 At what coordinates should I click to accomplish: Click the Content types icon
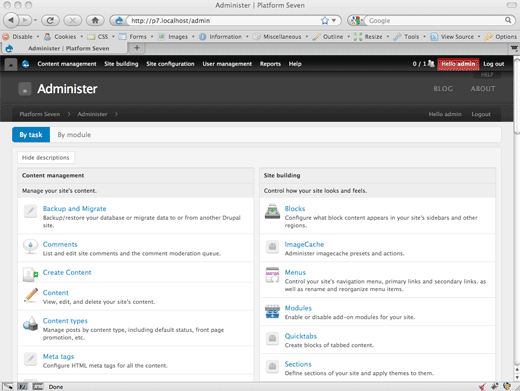[30, 323]
